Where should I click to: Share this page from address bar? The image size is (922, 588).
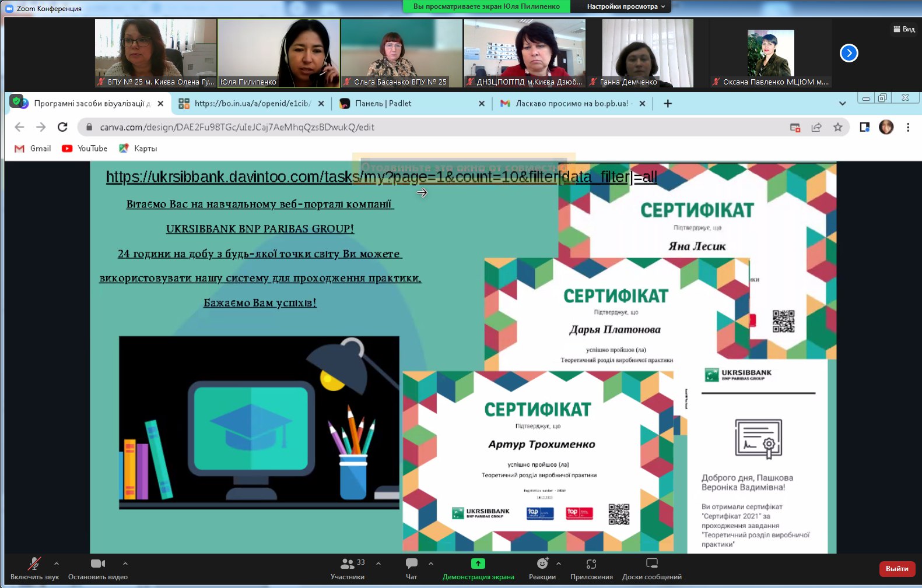pos(816,127)
